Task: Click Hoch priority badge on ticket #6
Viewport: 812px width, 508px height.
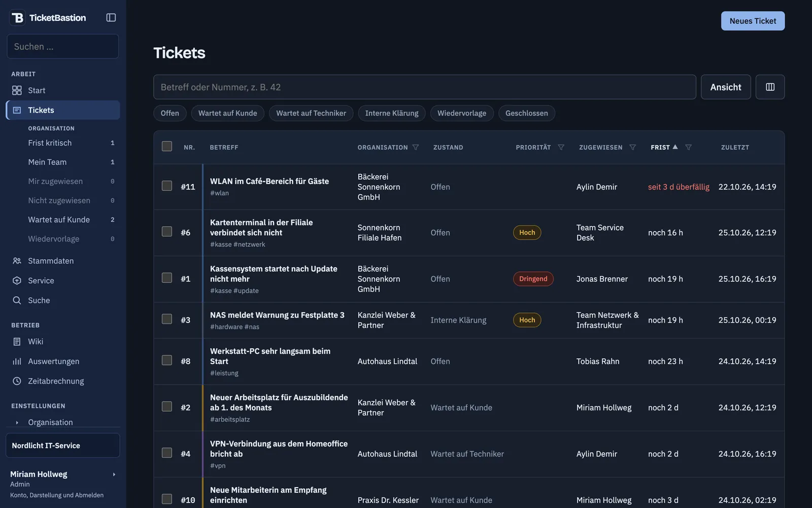Action: point(527,233)
